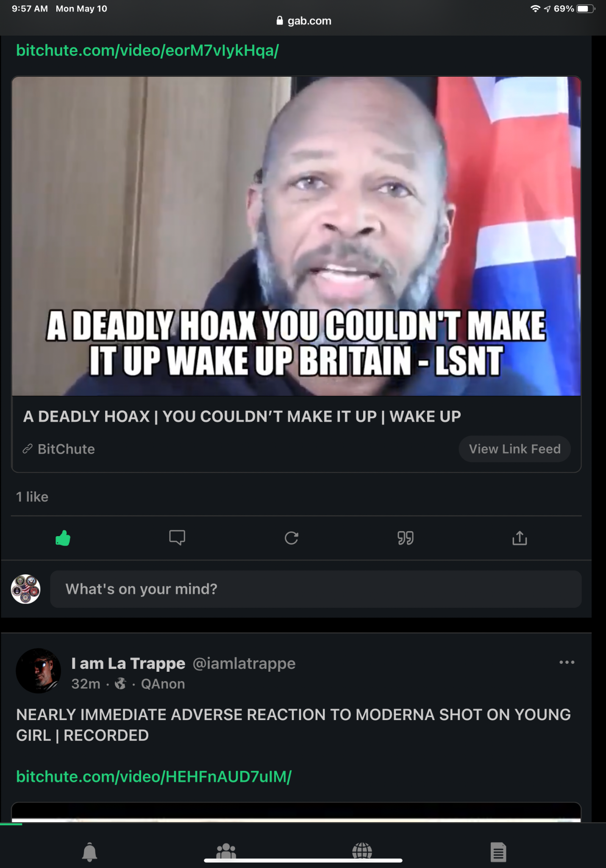Viewport: 606px width, 868px height.
Task: Open news document icon in bottom bar
Action: (498, 851)
